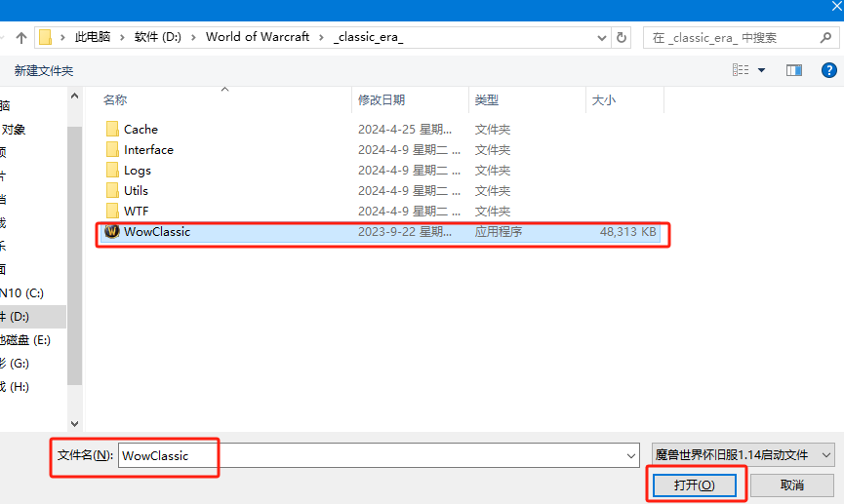Click WowClassic's 应用程序 type cell
Viewport: 844px width, 504px height.
(499, 232)
